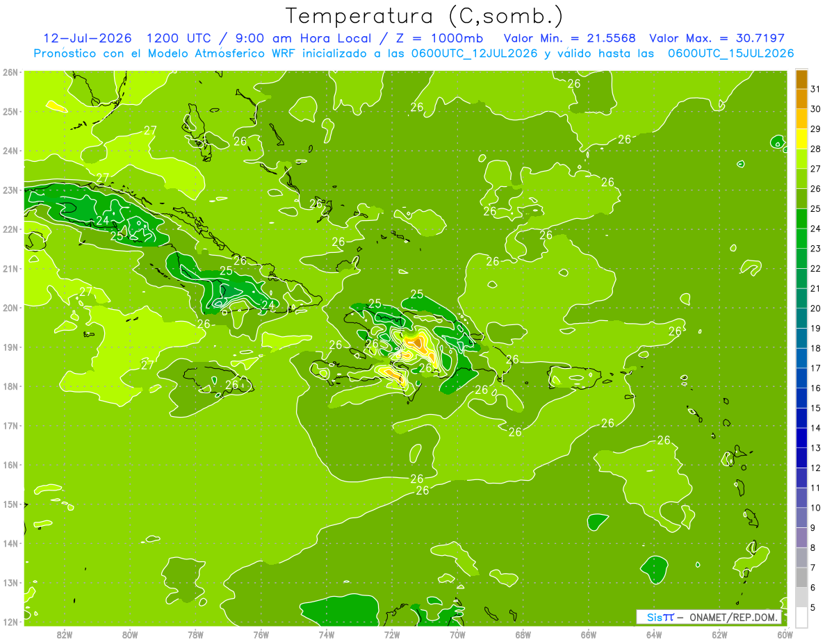
Task: Click the 82W longitude label
Action: click(x=65, y=634)
